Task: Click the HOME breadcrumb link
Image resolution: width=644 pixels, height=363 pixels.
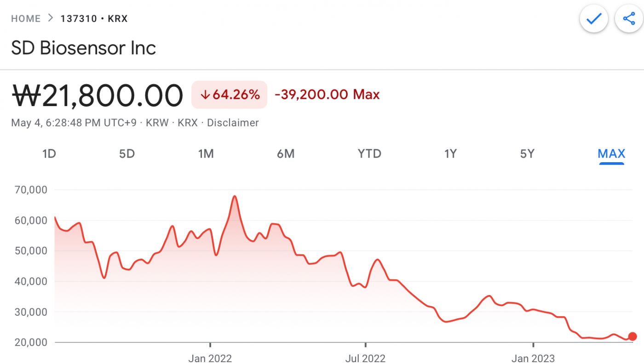Action: pos(26,19)
